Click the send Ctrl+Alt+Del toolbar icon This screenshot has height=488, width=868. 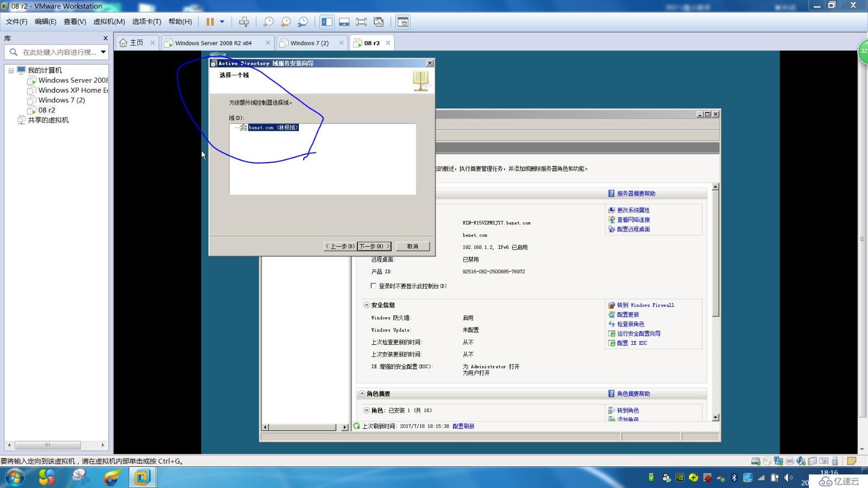(244, 22)
